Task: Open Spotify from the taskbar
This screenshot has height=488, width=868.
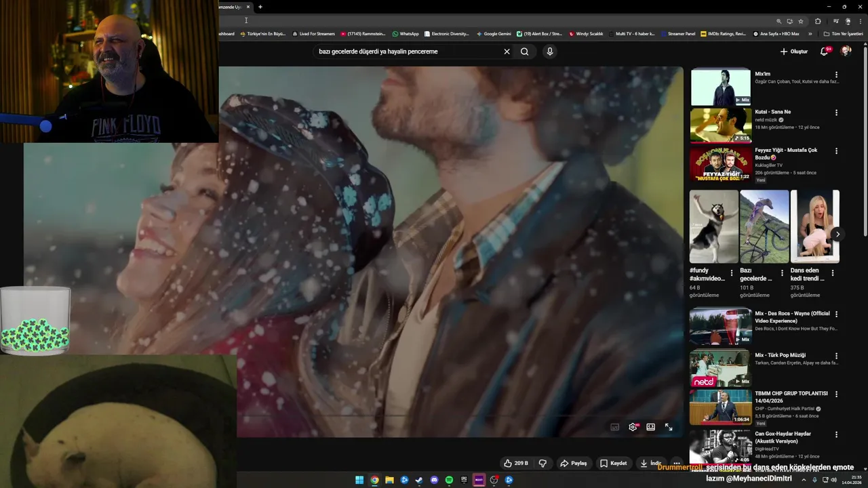Action: 449,481
